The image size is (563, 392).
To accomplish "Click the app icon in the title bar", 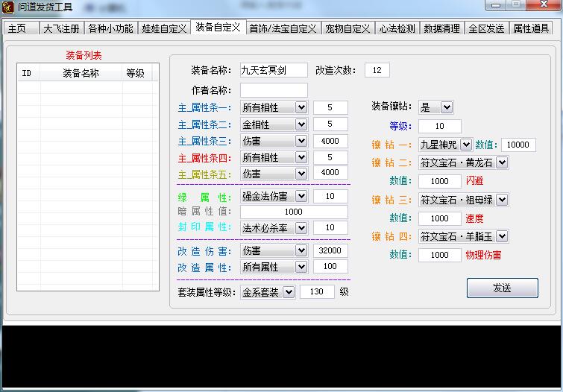I will (9, 7).
